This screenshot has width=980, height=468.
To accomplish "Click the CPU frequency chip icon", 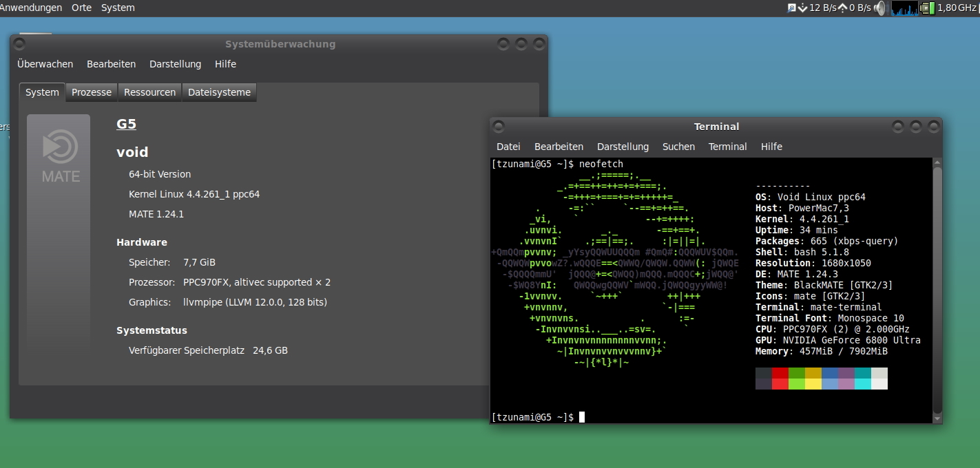I will 928,8.
